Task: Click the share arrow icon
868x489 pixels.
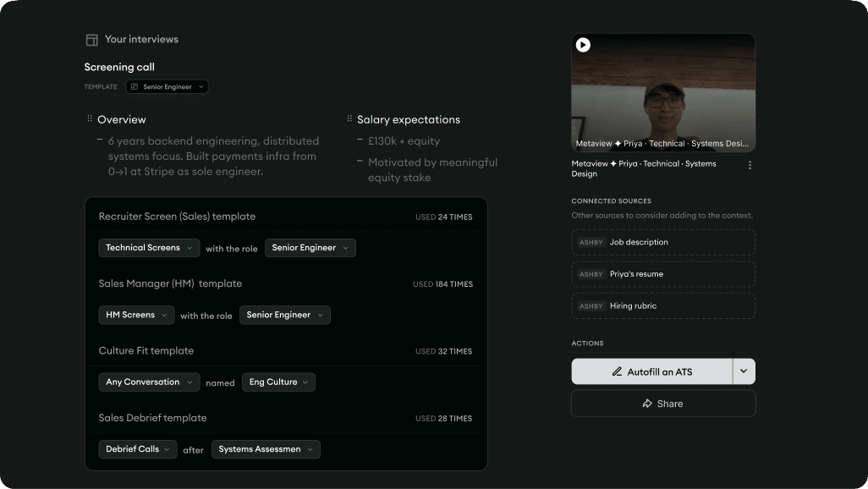Action: [647, 404]
